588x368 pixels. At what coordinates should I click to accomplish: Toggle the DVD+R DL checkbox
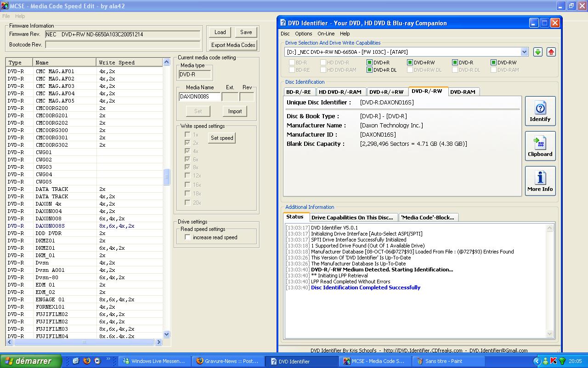tap(369, 70)
